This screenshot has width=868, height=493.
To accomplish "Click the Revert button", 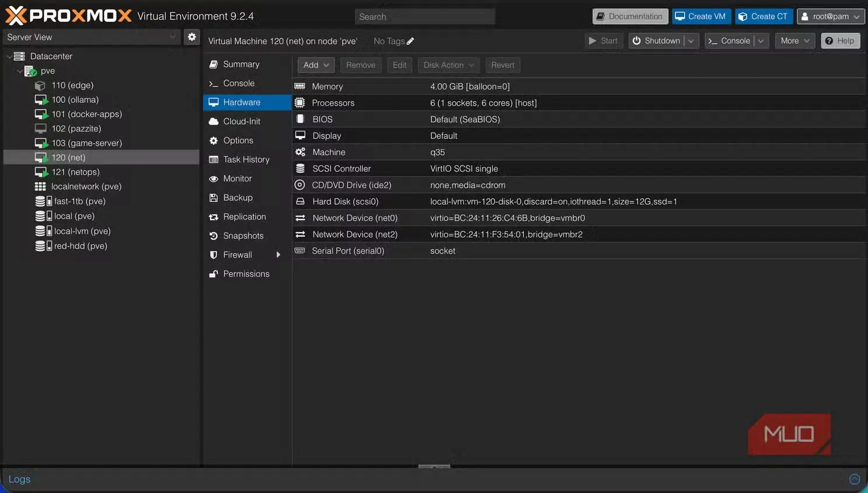I will (x=503, y=65).
